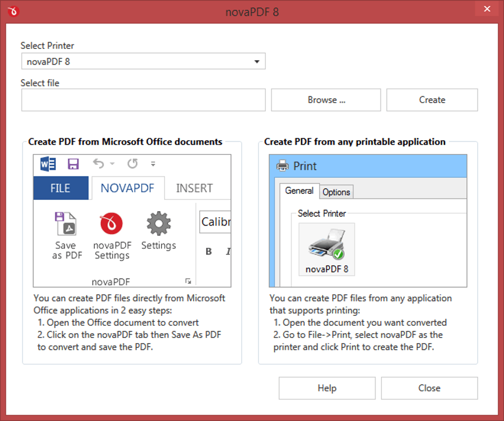Open the Select Printer dropdown
This screenshot has height=421, width=504.
click(x=143, y=61)
